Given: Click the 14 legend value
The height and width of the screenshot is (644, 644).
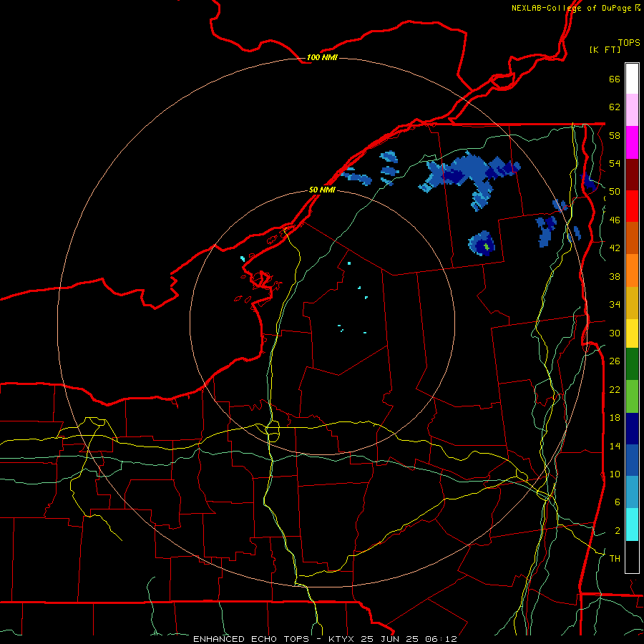Looking at the screenshot, I should click(x=615, y=446).
